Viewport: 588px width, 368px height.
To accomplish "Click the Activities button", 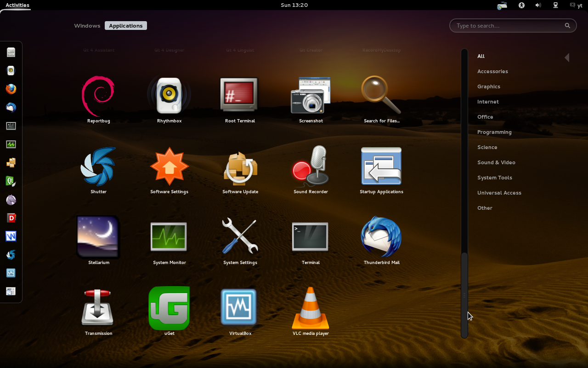I will pos(17,5).
